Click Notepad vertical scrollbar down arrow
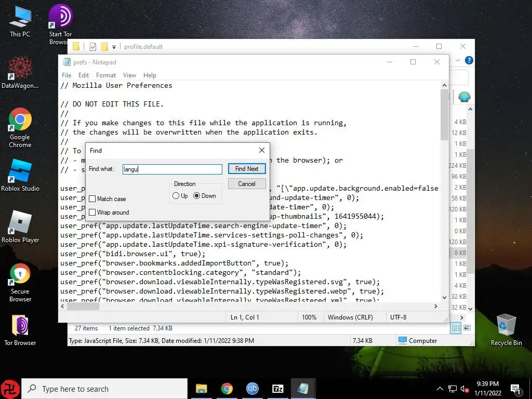Screen dimensions: 532x399 445,298
